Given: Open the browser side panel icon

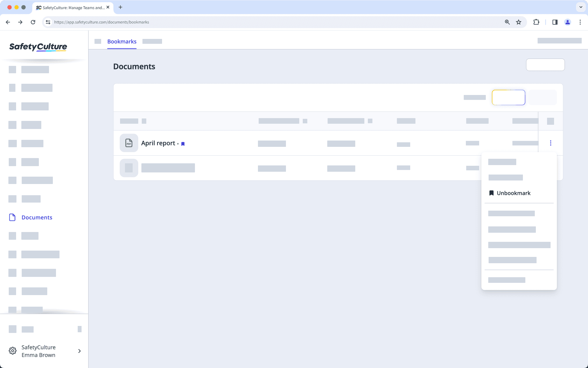Looking at the screenshot, I should pos(554,22).
